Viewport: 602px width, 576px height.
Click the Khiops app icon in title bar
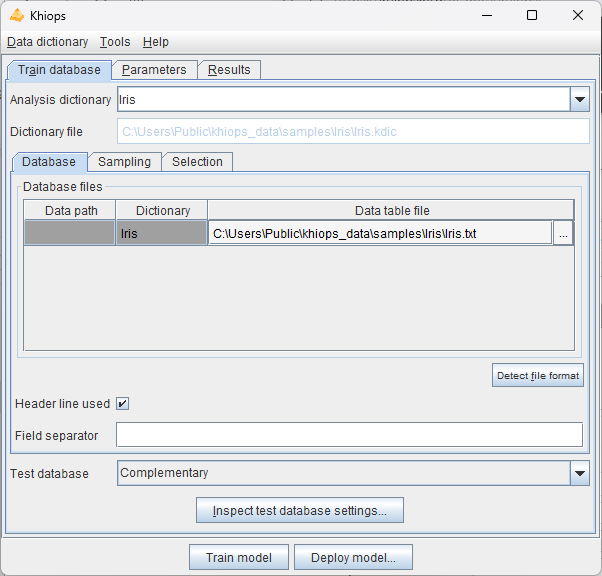[17, 16]
